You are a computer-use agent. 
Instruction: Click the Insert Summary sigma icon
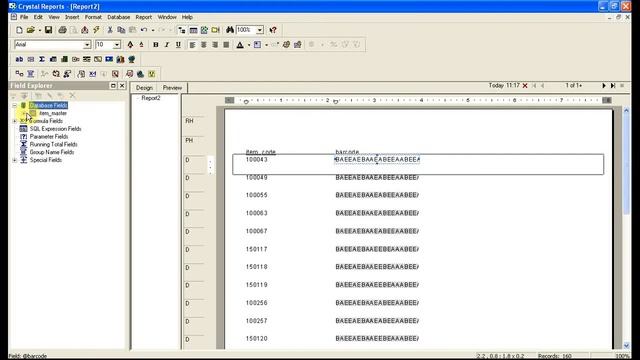coord(42,59)
